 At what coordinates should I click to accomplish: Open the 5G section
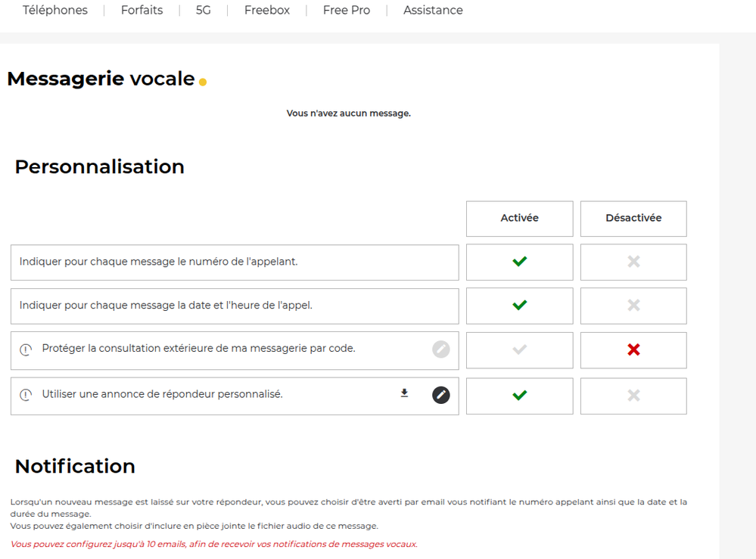(204, 11)
